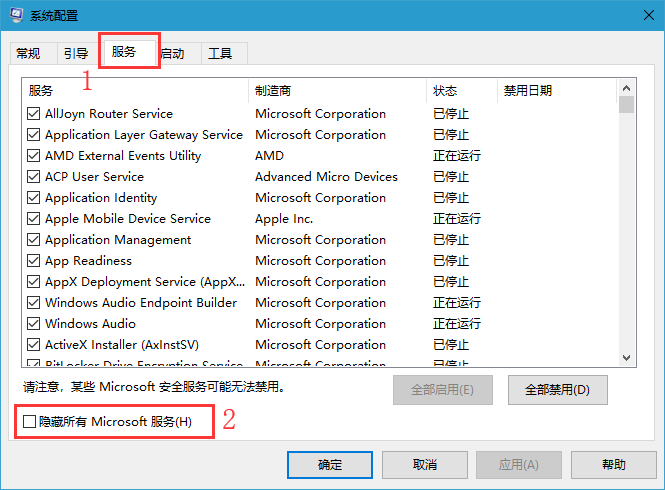Image resolution: width=665 pixels, height=490 pixels.
Task: Toggle Apple Mobile Device Service checkbox
Action: (34, 219)
